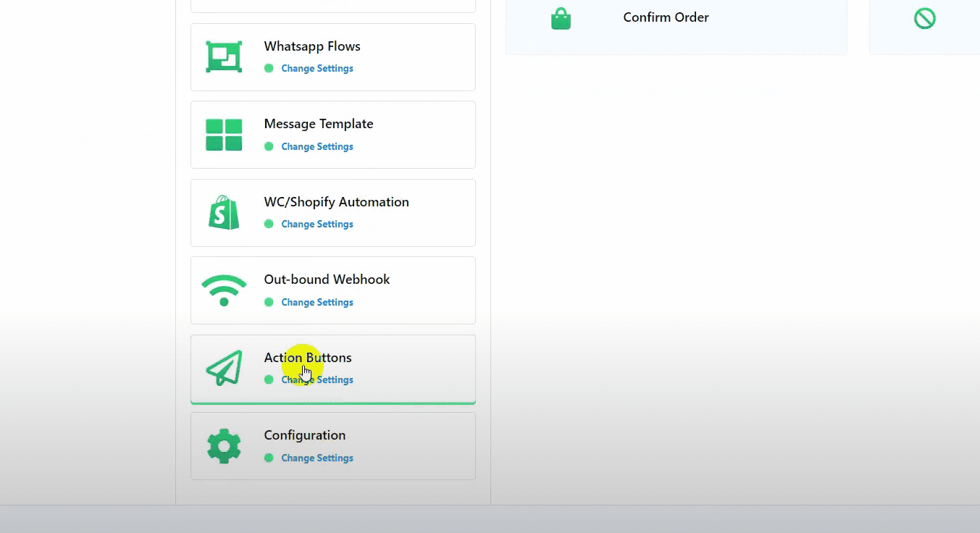Click the green prohibited circle icon

pyautogui.click(x=924, y=18)
